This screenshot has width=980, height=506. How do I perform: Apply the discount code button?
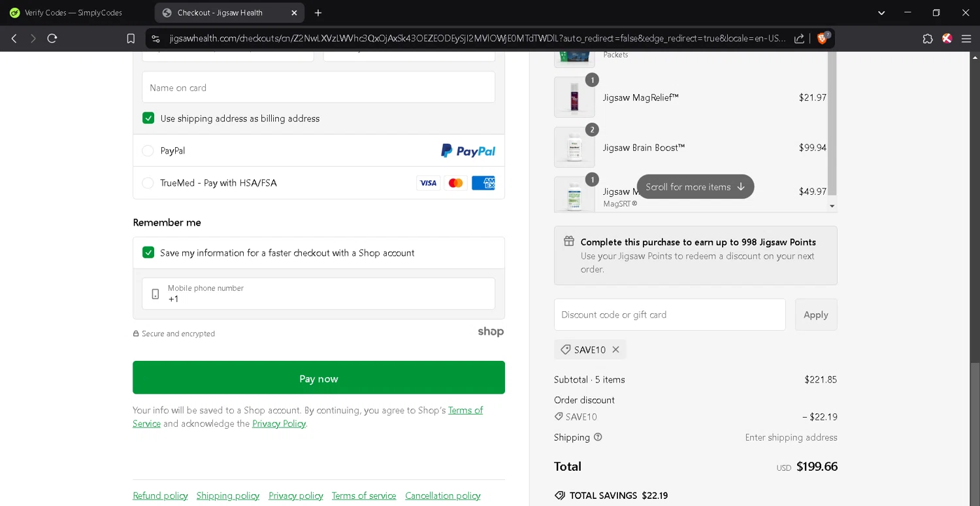click(816, 314)
